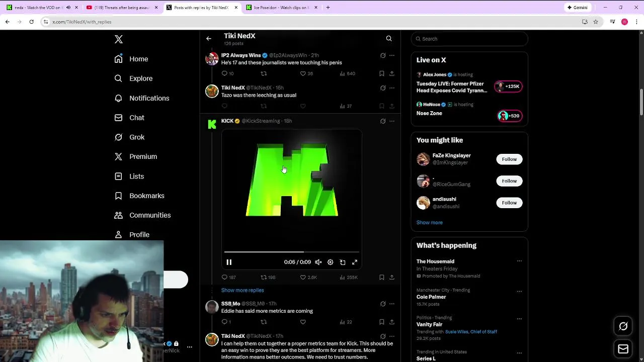The image size is (644, 362).
Task: Enter fullscreen on the KICK video
Action: tap(355, 262)
